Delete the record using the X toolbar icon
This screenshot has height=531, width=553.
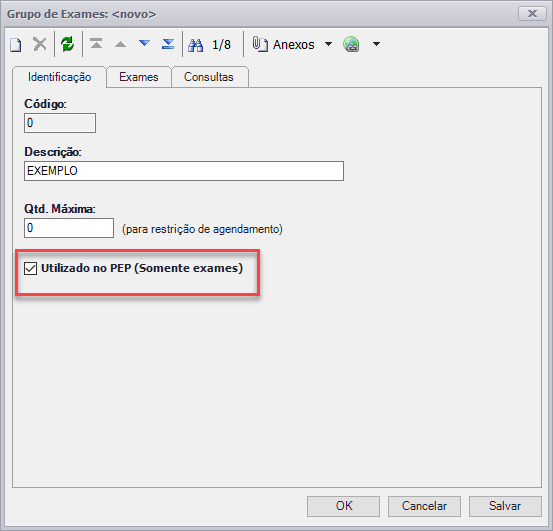[x=40, y=44]
